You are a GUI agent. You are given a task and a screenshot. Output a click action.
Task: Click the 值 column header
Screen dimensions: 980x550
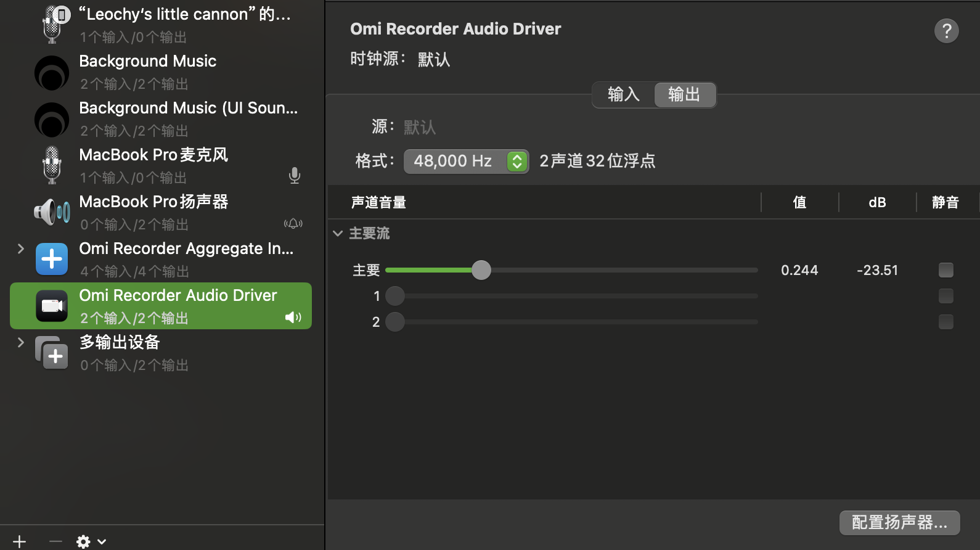tap(799, 202)
